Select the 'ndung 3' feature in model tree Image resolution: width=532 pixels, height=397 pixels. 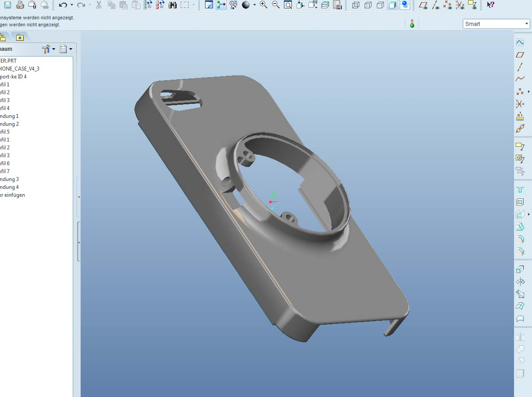pos(9,179)
